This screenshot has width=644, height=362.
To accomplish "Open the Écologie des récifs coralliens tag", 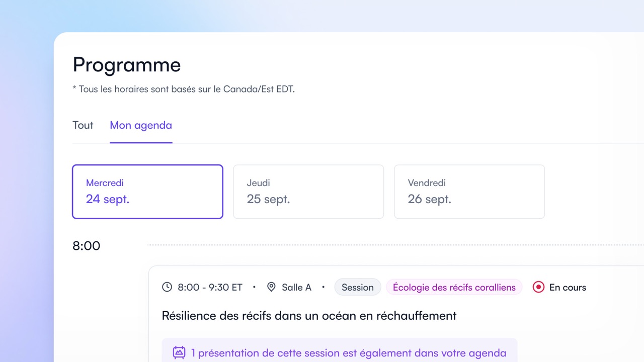I will (454, 287).
